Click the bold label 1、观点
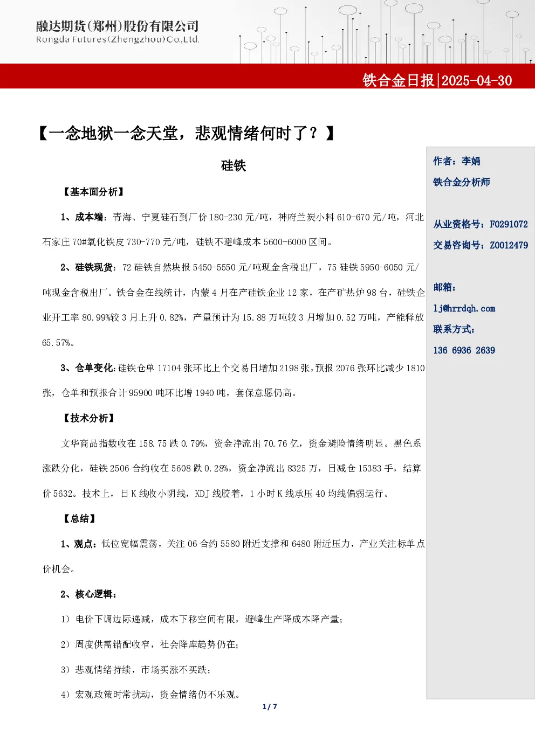Image resolution: width=535 pixels, height=756 pixels. click(x=77, y=544)
